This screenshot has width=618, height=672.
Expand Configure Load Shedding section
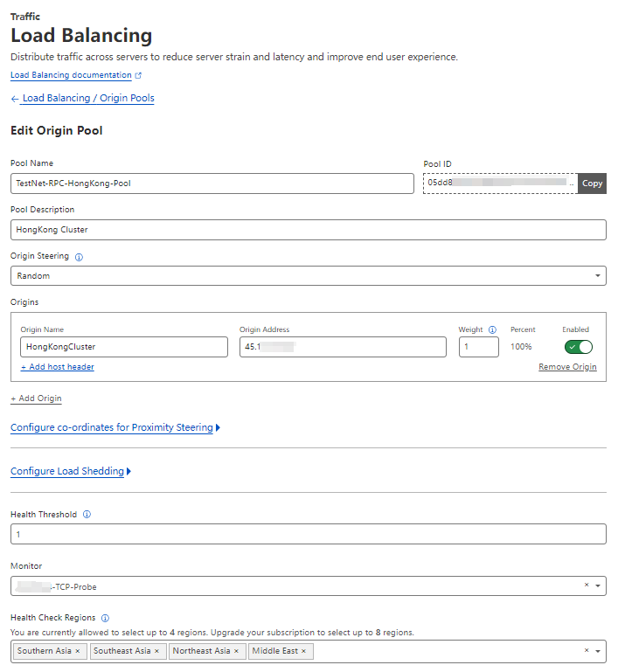point(70,472)
